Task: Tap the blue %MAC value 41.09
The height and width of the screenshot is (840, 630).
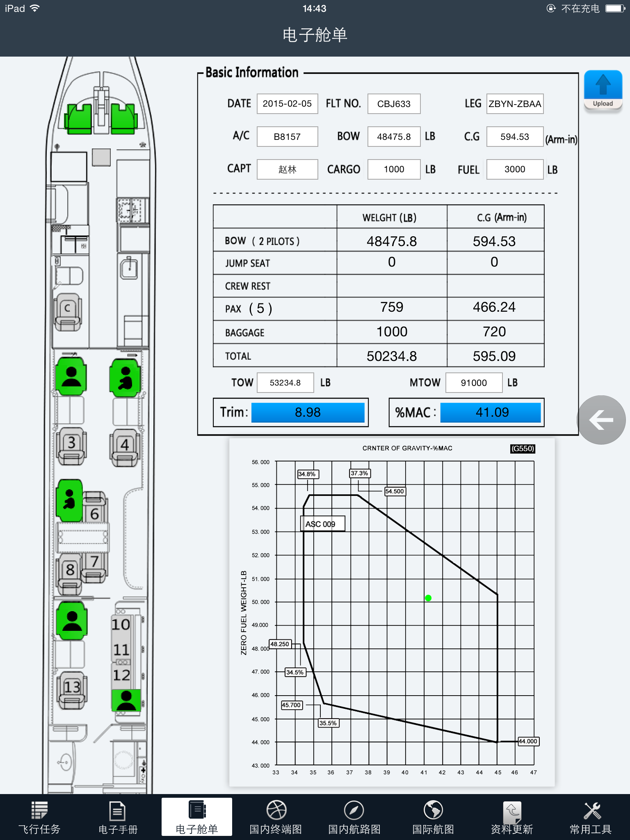Action: click(491, 412)
